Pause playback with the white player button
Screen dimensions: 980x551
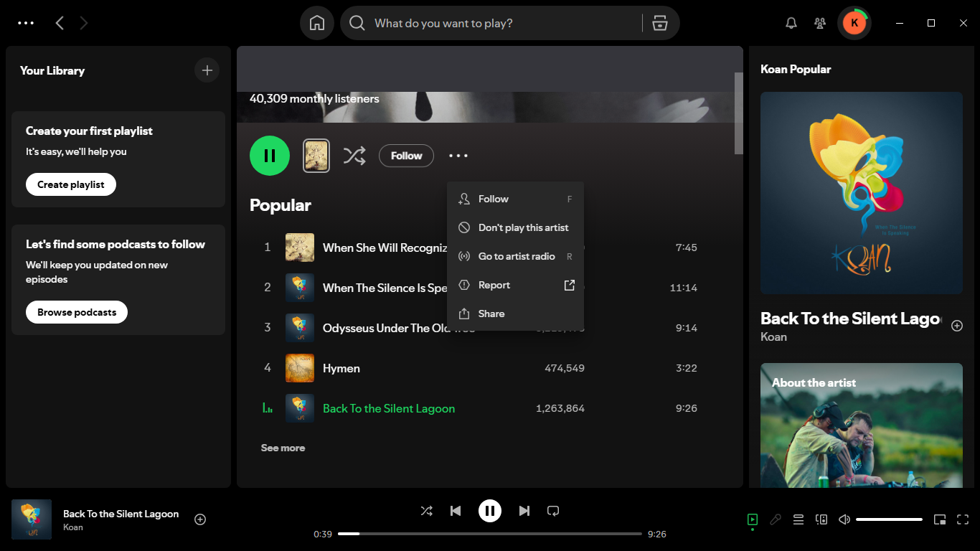pyautogui.click(x=490, y=511)
